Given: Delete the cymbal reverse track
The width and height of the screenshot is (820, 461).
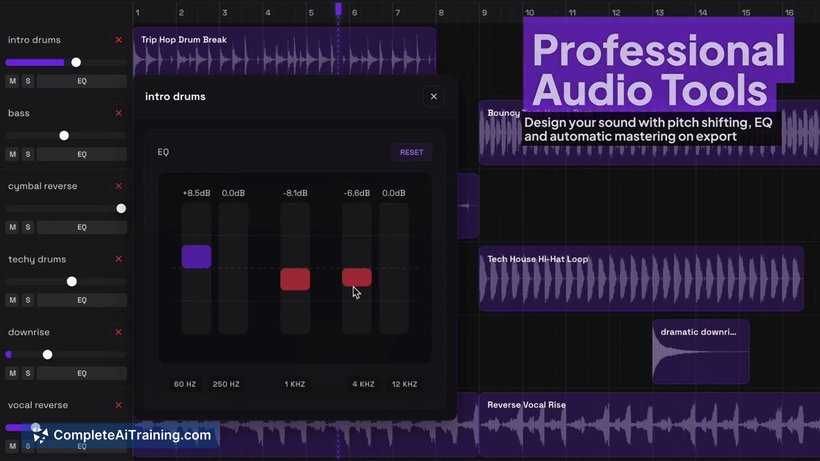Looking at the screenshot, I should pyautogui.click(x=119, y=186).
